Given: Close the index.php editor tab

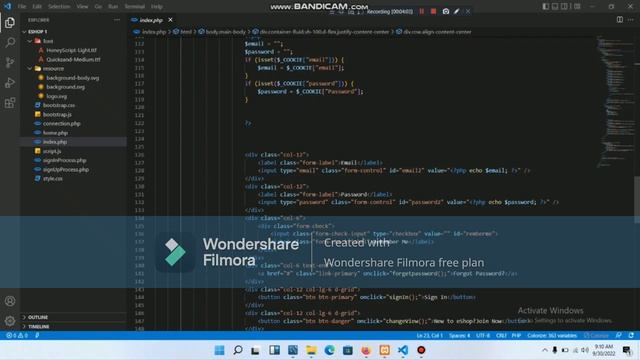Looking at the screenshot, I should [x=170, y=20].
